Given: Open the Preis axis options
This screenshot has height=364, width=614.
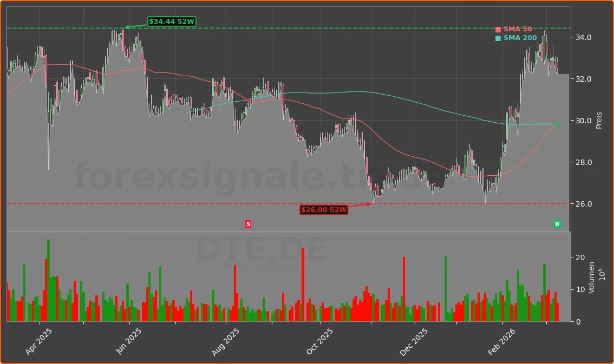Looking at the screenshot, I should pyautogui.click(x=598, y=120).
